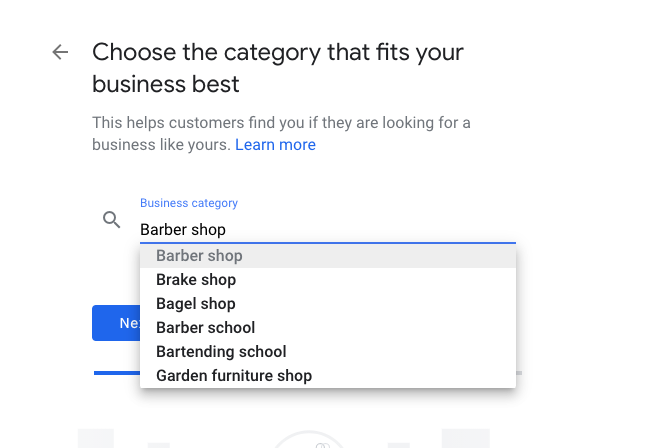Click the blue filled progress bar segment
Image resolution: width=655 pixels, height=448 pixels.
(x=117, y=373)
